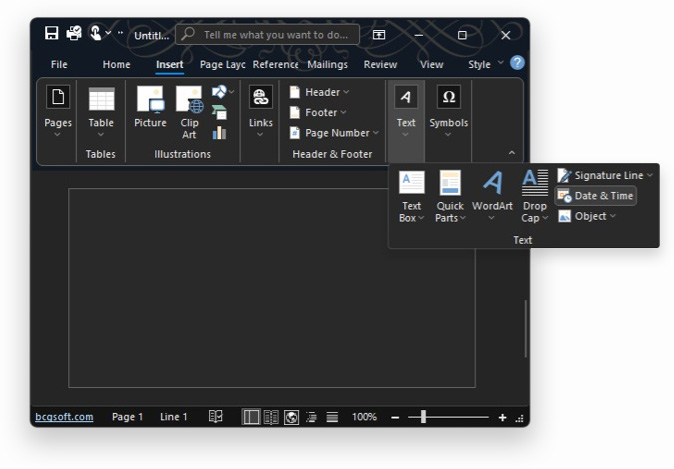
Task: Open the Page Number dropdown
Action: click(x=334, y=133)
